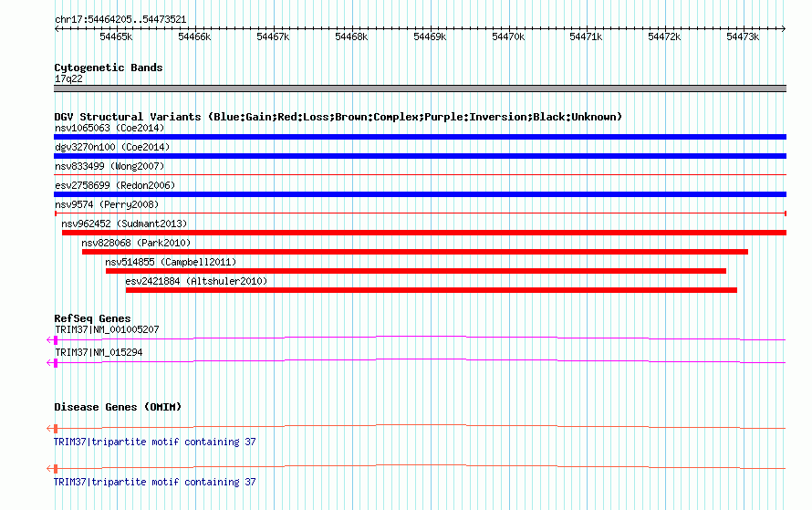Click the red loss bar for nsv962452

tap(424, 233)
